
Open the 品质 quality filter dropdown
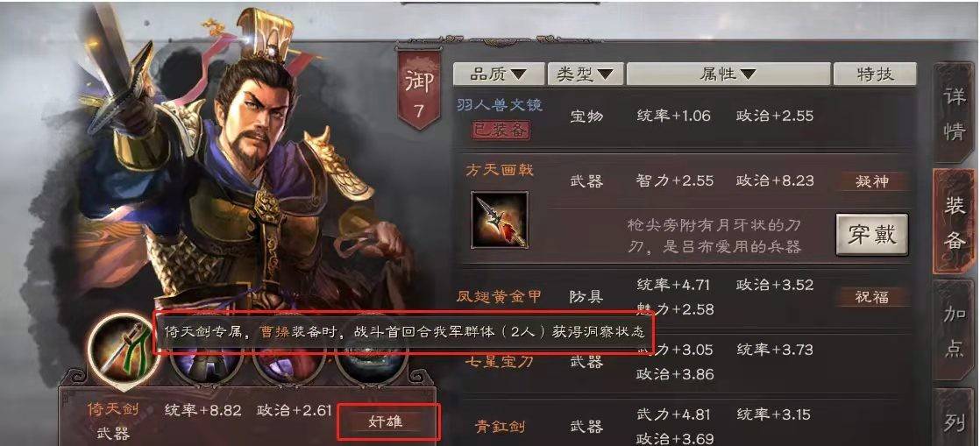498,74
